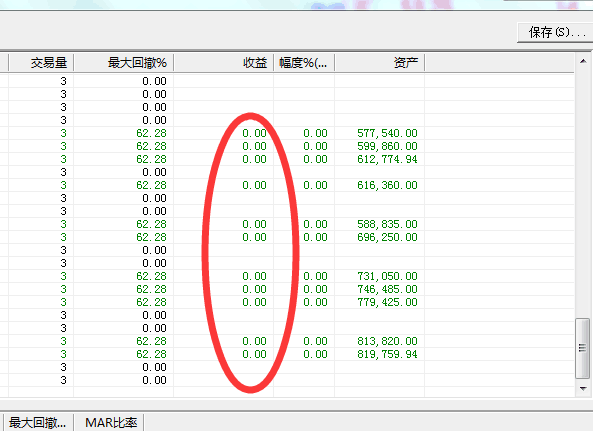Click 幅度% value in 612,774.94 row

point(315,159)
